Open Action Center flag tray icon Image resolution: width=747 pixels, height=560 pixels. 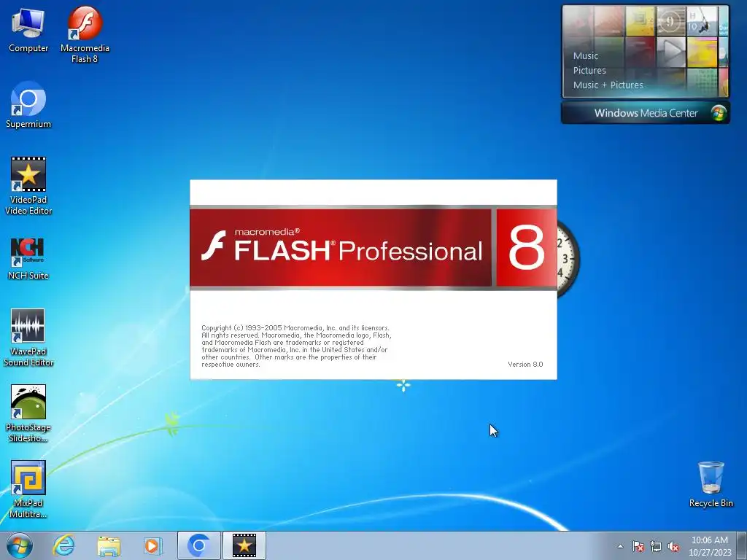click(x=638, y=546)
